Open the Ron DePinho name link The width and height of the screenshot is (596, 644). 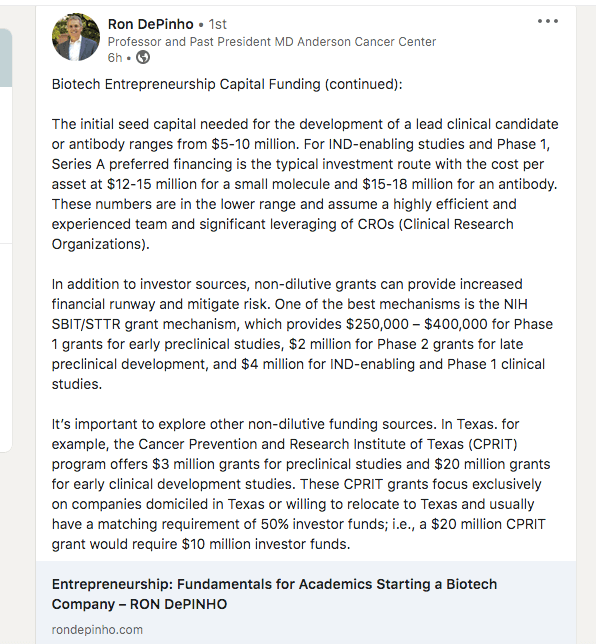point(150,24)
